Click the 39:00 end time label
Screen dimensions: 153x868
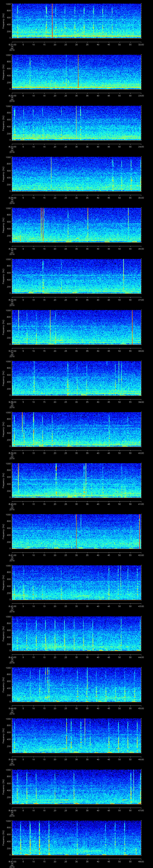141,402
